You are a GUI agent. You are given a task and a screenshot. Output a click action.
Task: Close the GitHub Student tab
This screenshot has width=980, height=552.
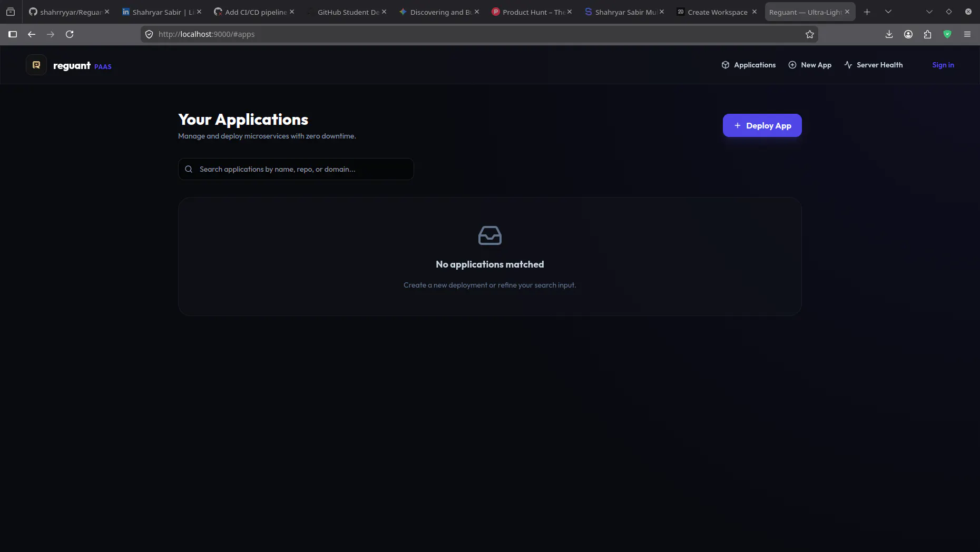point(384,12)
